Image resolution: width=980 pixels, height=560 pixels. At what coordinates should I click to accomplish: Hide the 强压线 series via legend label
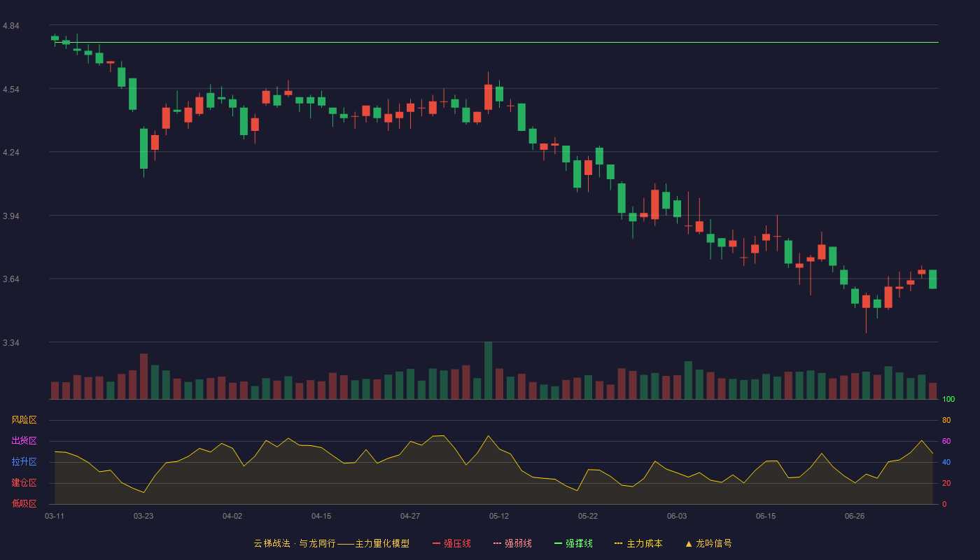coord(457,543)
